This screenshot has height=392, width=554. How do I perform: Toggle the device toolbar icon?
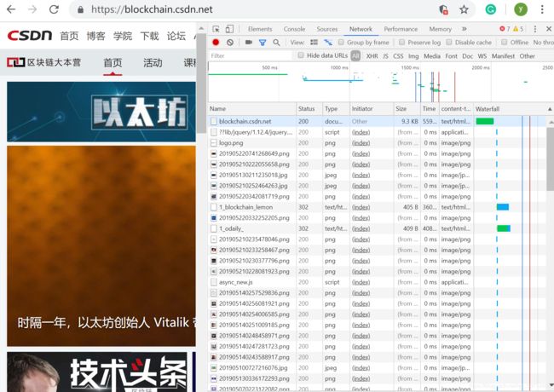coord(229,29)
